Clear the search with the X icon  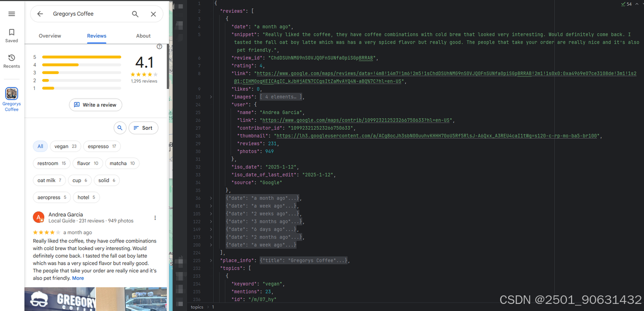pos(153,14)
